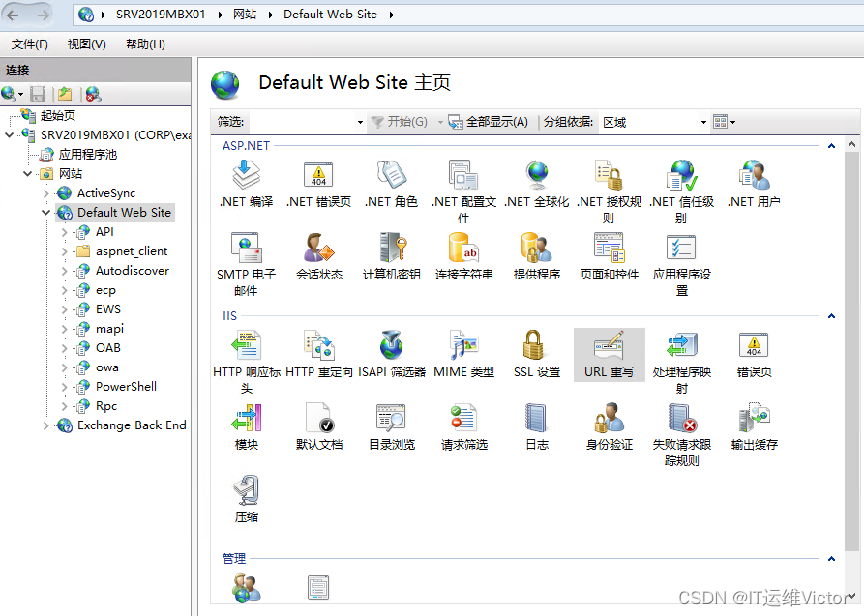Expand the ActiveSync site node

click(45, 193)
